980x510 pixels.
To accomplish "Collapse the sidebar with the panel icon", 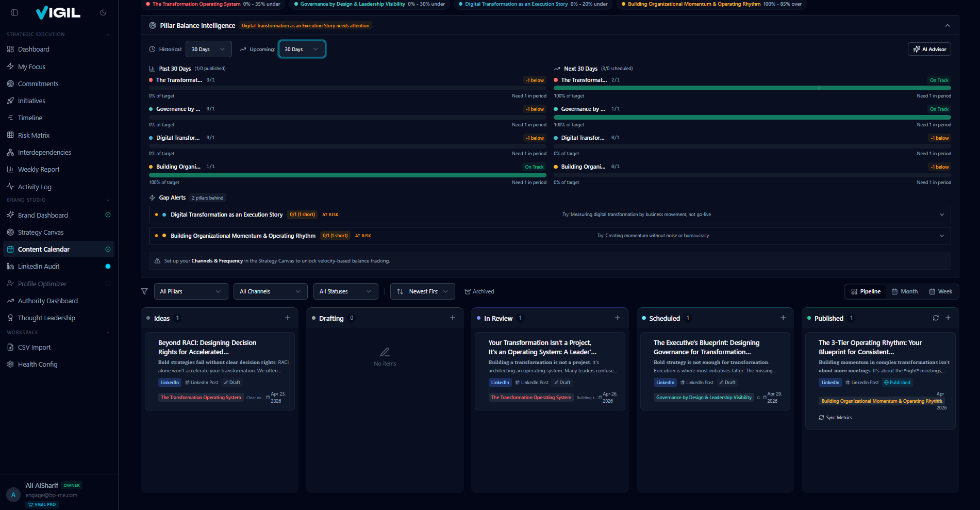I will point(14,12).
